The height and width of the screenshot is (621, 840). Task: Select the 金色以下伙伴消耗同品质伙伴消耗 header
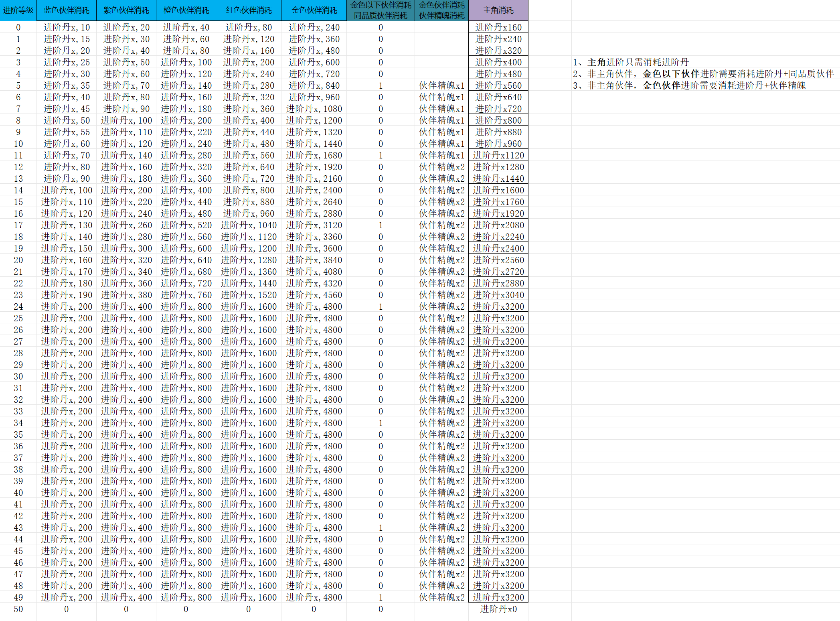381,10
